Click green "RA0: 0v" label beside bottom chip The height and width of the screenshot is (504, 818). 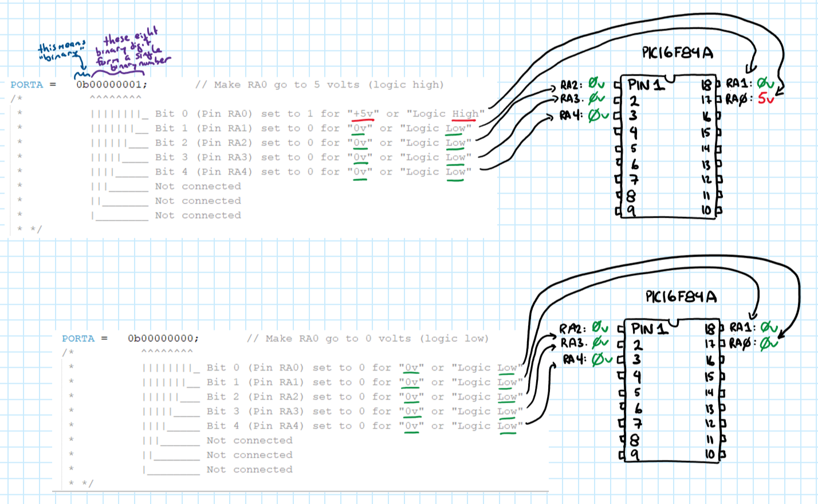[x=753, y=343]
